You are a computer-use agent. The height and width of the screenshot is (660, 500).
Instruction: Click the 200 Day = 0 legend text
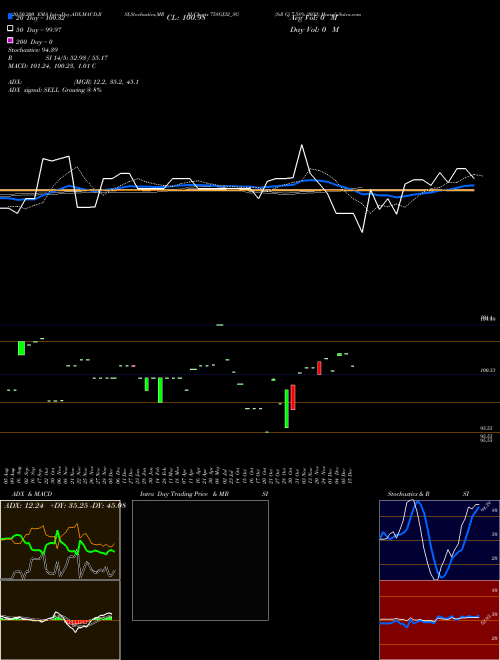[x=34, y=42]
